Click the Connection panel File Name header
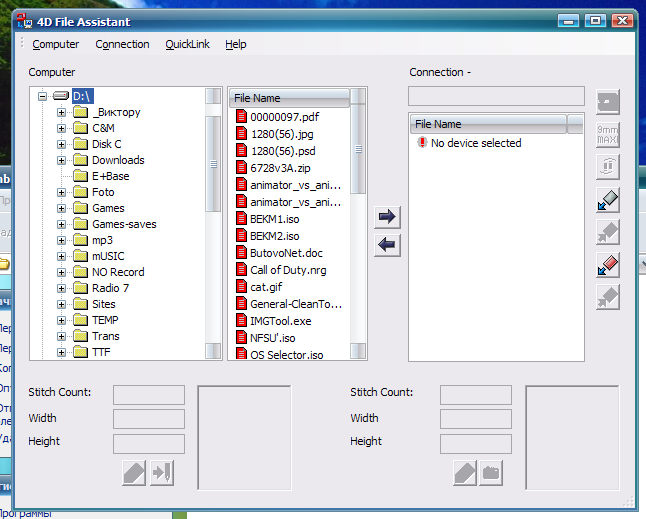This screenshot has height=519, width=646. (487, 124)
